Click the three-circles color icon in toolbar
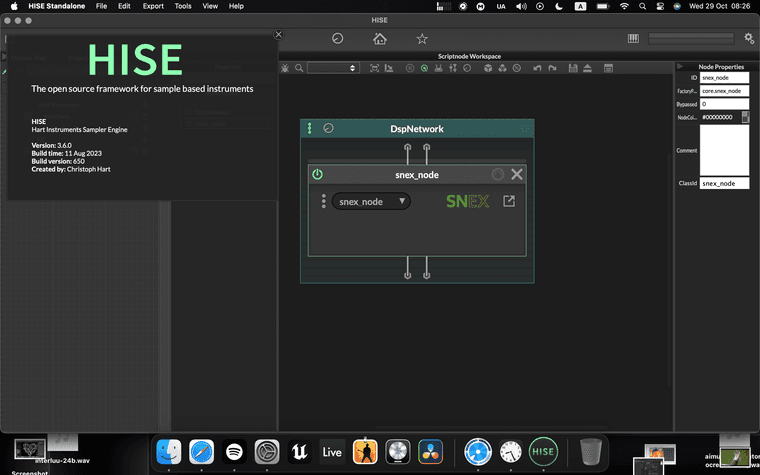The height and width of the screenshot is (475, 760). [x=502, y=68]
